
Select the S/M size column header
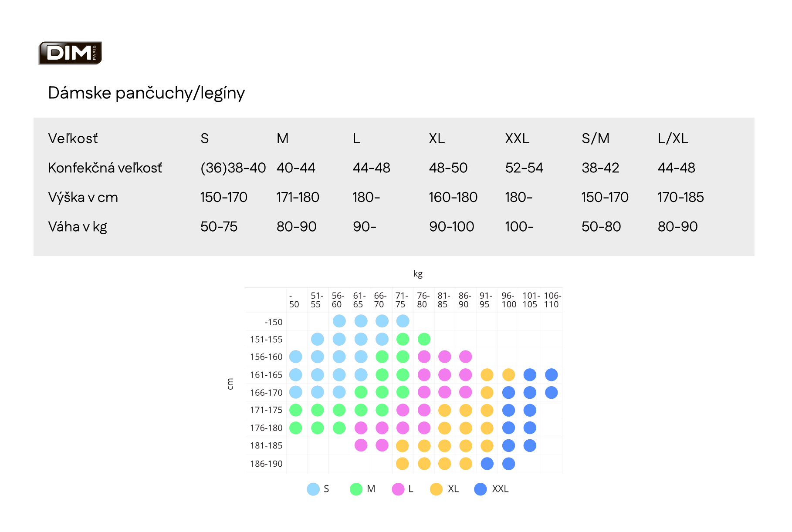pyautogui.click(x=595, y=138)
